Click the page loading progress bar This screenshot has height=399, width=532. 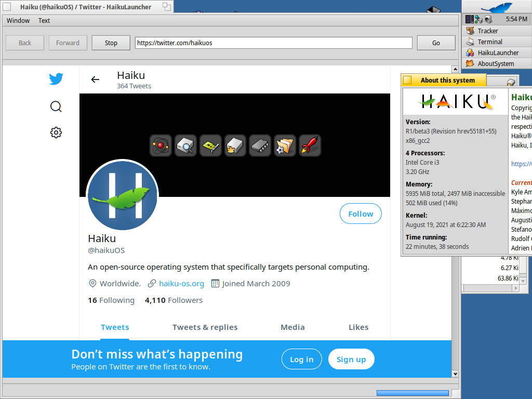pyautogui.click(x=413, y=393)
